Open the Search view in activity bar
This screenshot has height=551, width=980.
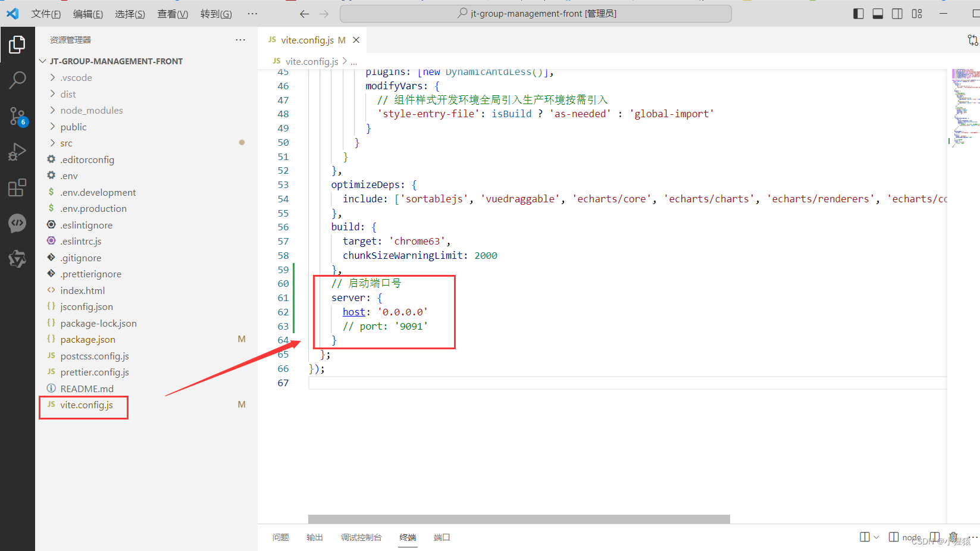17,80
